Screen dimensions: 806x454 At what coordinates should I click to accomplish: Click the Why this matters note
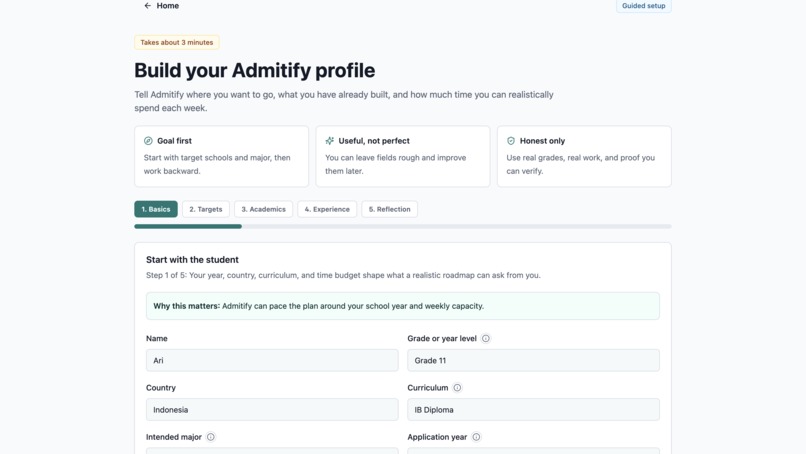[402, 306]
